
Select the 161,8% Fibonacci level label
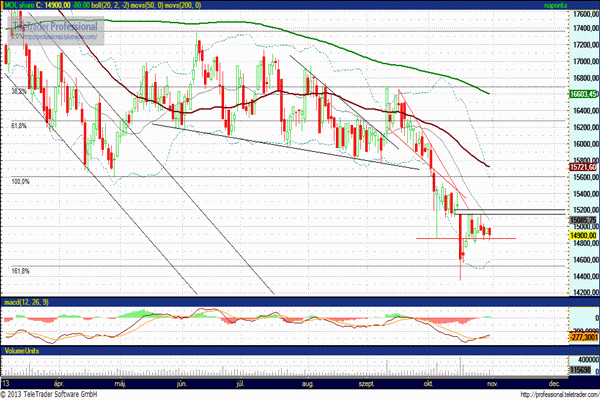[x=21, y=271]
